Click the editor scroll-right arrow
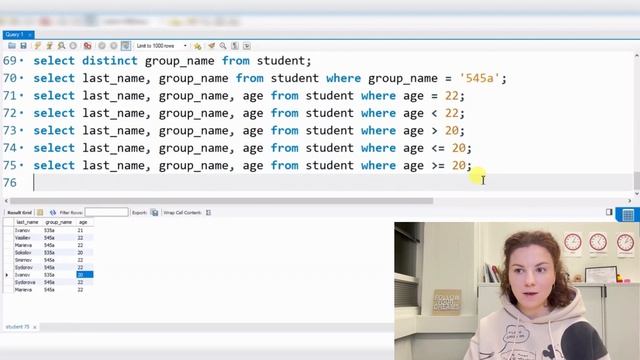 click(x=629, y=201)
